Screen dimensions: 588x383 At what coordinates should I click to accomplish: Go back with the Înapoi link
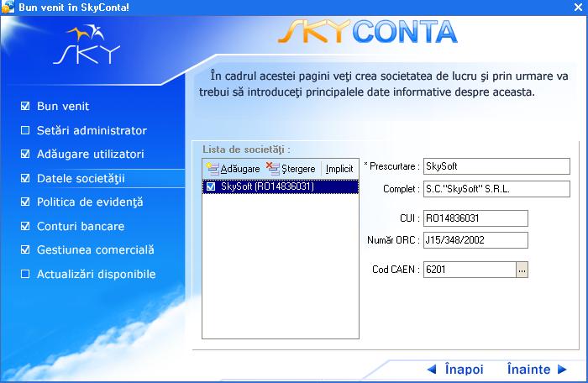[x=464, y=370]
